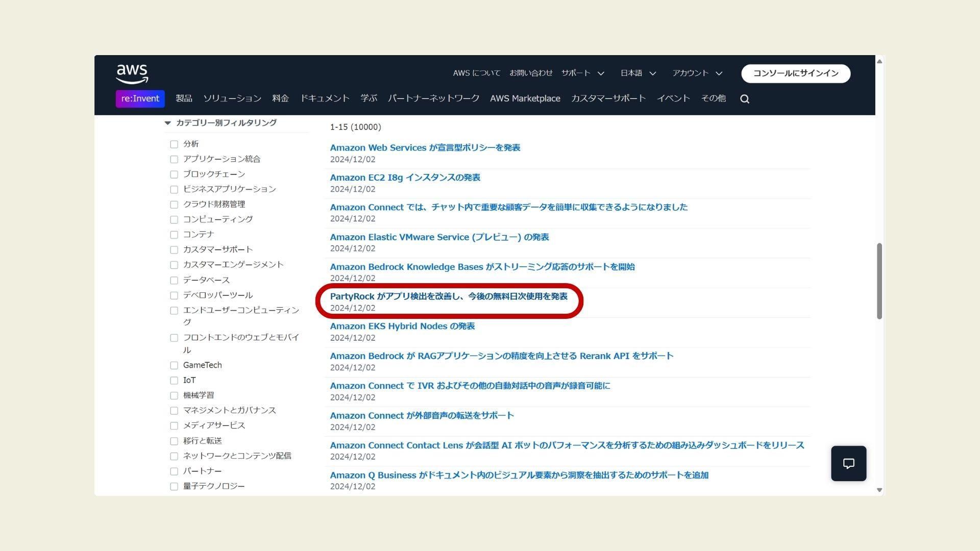
Task: Open Amazon Connect IVR 録音 article
Action: (470, 386)
